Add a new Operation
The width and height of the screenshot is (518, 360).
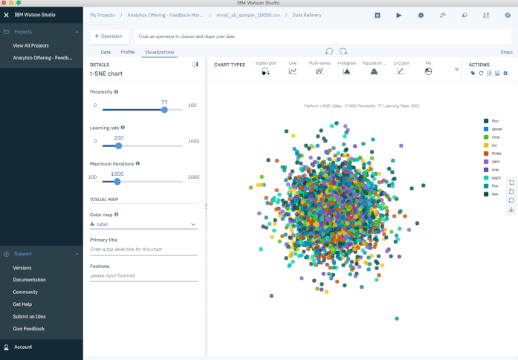pos(109,36)
